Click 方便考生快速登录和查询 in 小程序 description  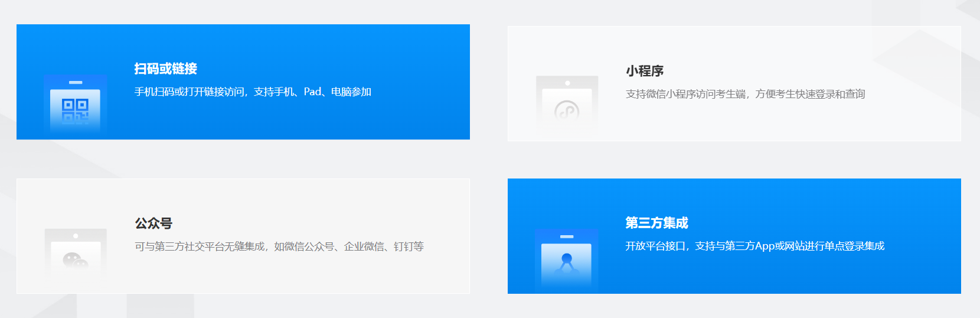point(810,94)
